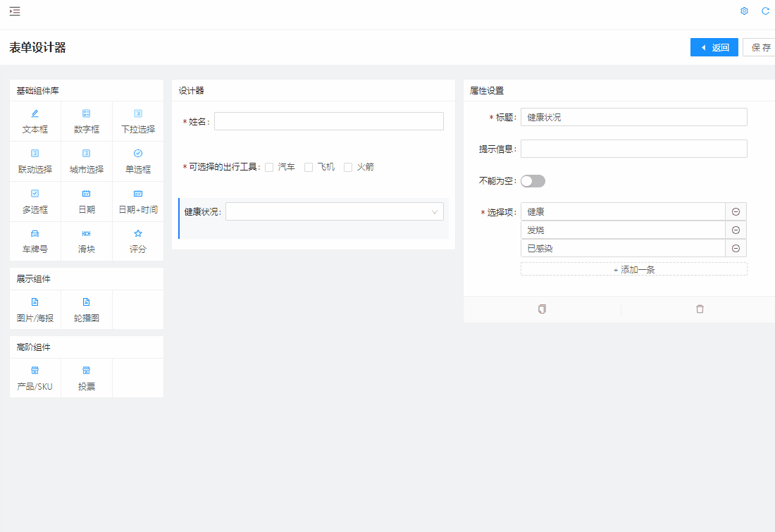Add a 城市选择 city picker component
775x532 pixels.
(87, 161)
